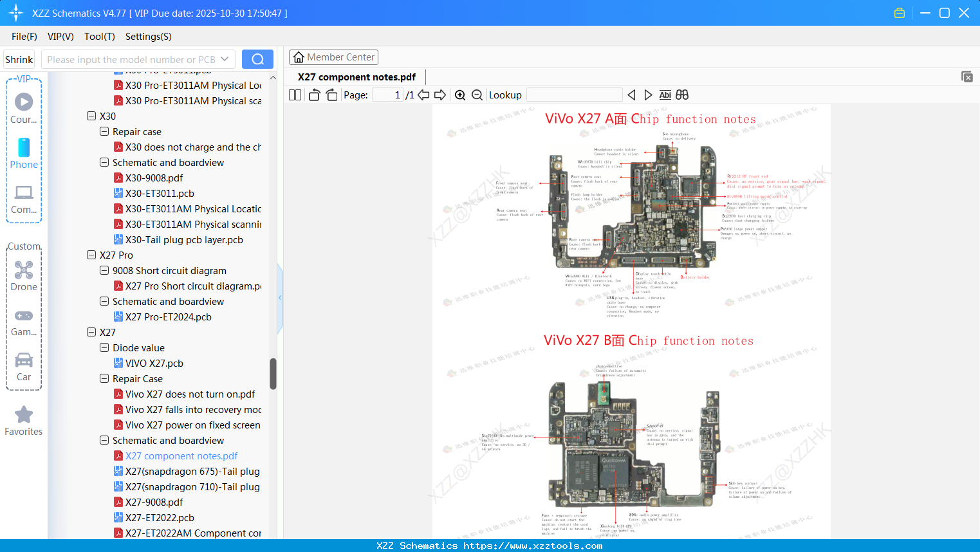
Task: Find previous lookup result
Action: [631, 95]
